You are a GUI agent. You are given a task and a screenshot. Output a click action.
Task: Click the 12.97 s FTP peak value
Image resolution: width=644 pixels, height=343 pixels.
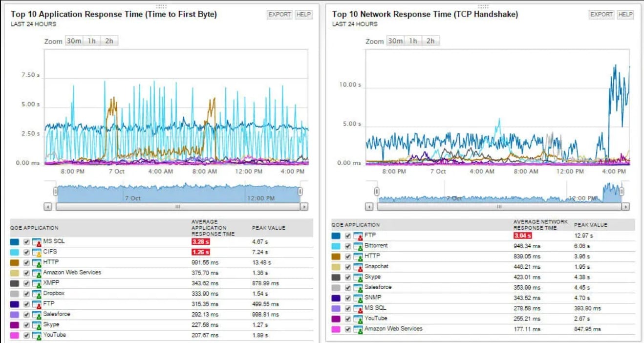tap(583, 236)
